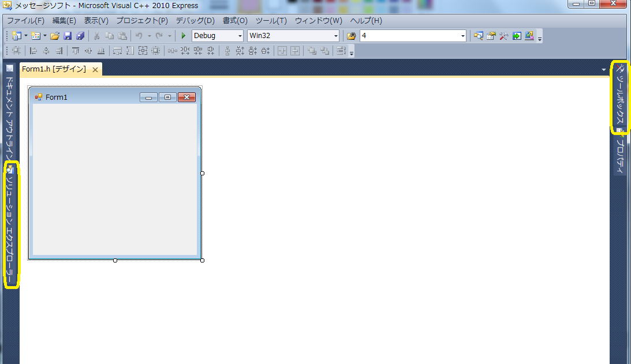
Task: Click Make Vertical Spacing Equal icon
Action: (x=227, y=51)
